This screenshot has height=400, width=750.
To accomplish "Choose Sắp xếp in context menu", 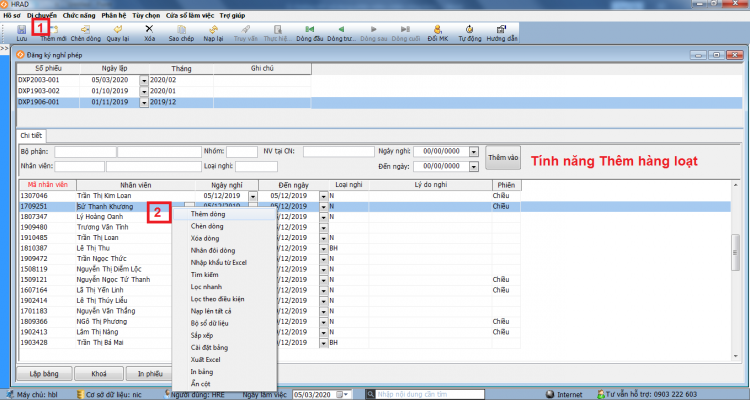I will tap(224, 335).
